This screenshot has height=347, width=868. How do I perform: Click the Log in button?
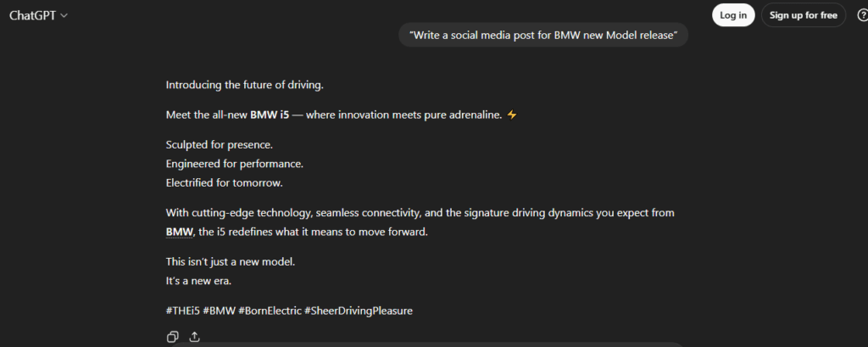pyautogui.click(x=733, y=15)
